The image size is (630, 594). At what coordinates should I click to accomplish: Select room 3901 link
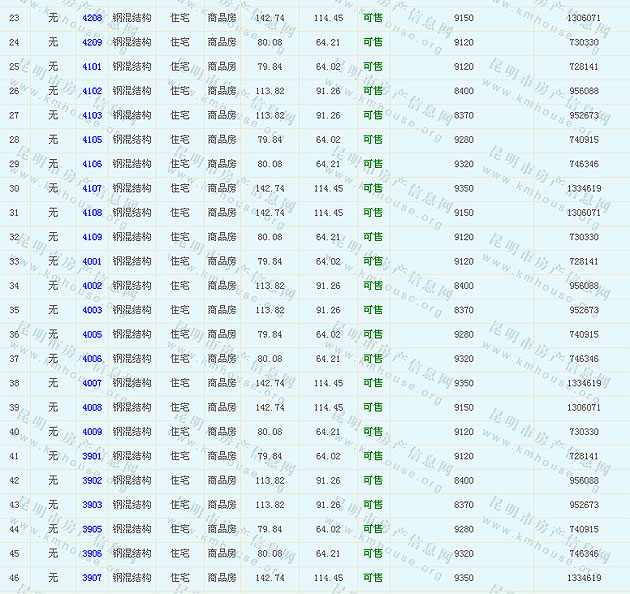click(x=92, y=456)
